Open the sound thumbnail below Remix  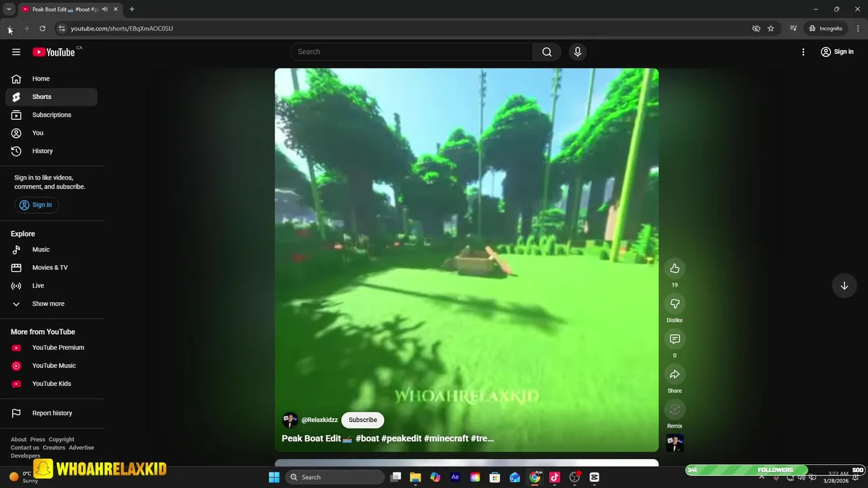pyautogui.click(x=675, y=443)
